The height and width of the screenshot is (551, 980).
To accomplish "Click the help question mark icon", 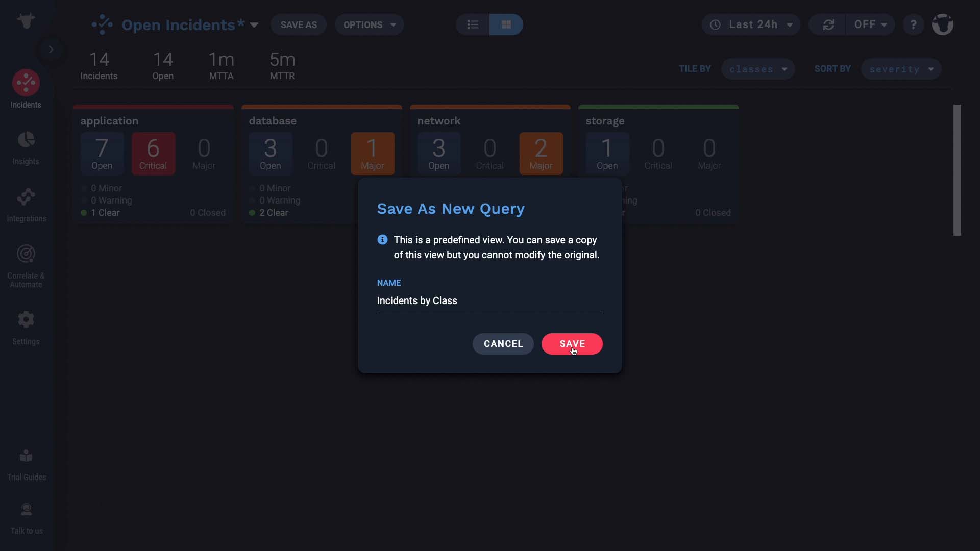I will 914,24.
